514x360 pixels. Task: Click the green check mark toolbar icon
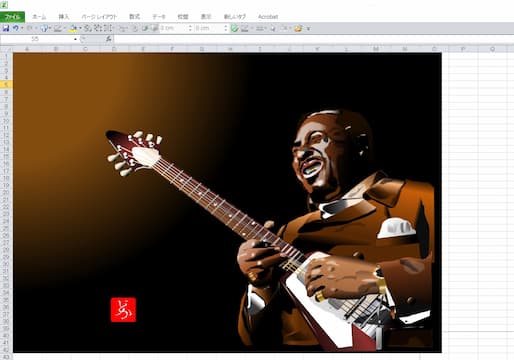[x=234, y=28]
